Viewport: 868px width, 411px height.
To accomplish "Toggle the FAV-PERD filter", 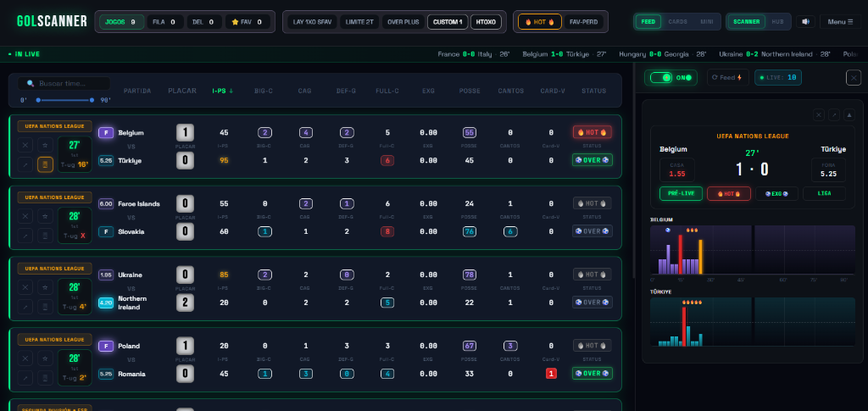I will pos(583,22).
